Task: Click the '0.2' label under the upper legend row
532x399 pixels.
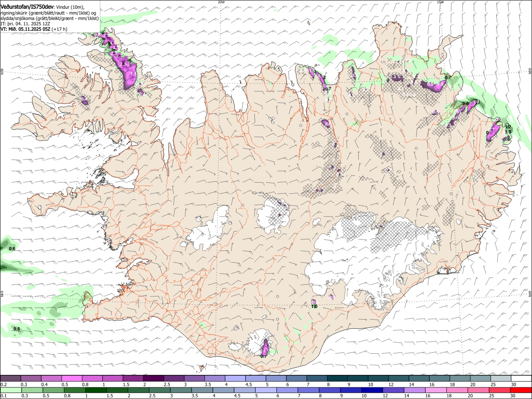Action: [3, 384]
